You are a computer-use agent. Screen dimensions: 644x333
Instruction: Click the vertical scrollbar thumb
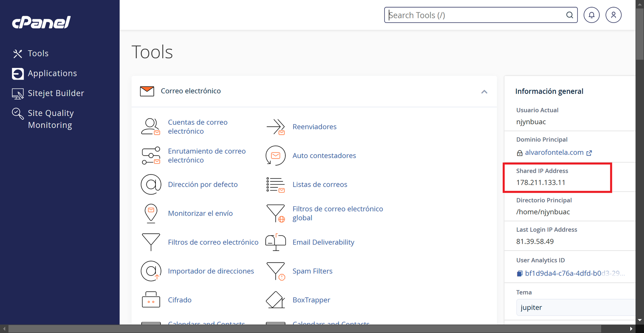click(640, 34)
